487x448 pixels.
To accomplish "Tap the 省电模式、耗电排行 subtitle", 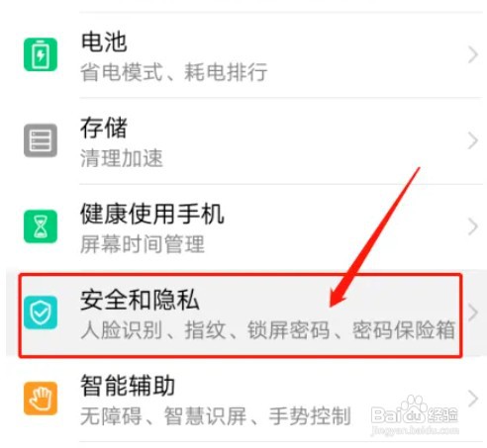I will pos(174,72).
